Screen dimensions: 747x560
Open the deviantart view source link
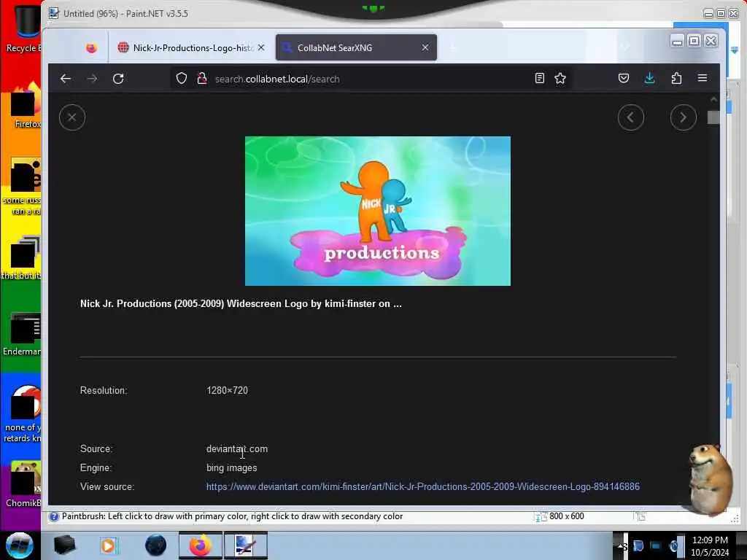click(422, 486)
